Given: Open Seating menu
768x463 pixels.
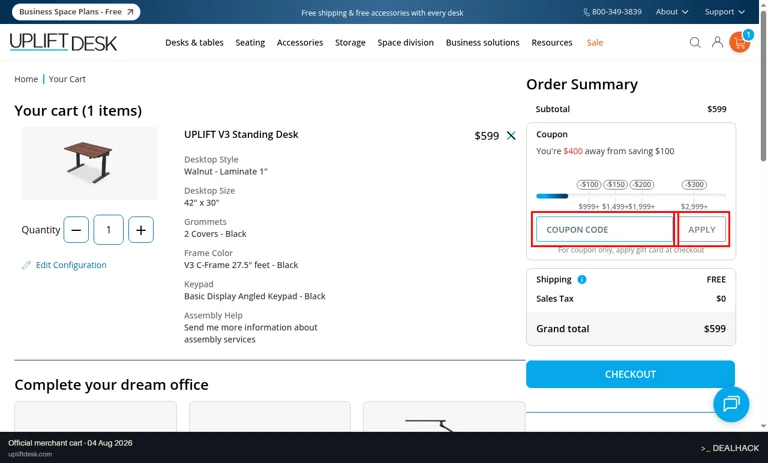Looking at the screenshot, I should click(250, 43).
